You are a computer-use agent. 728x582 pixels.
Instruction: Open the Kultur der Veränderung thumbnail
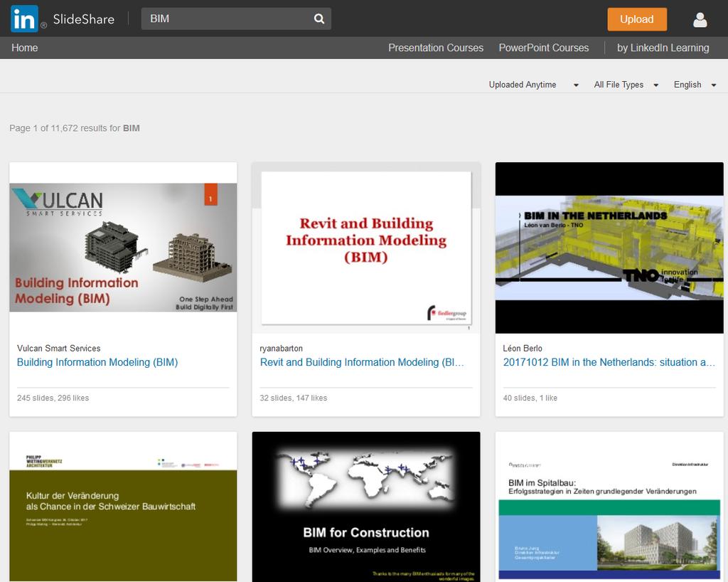point(123,507)
